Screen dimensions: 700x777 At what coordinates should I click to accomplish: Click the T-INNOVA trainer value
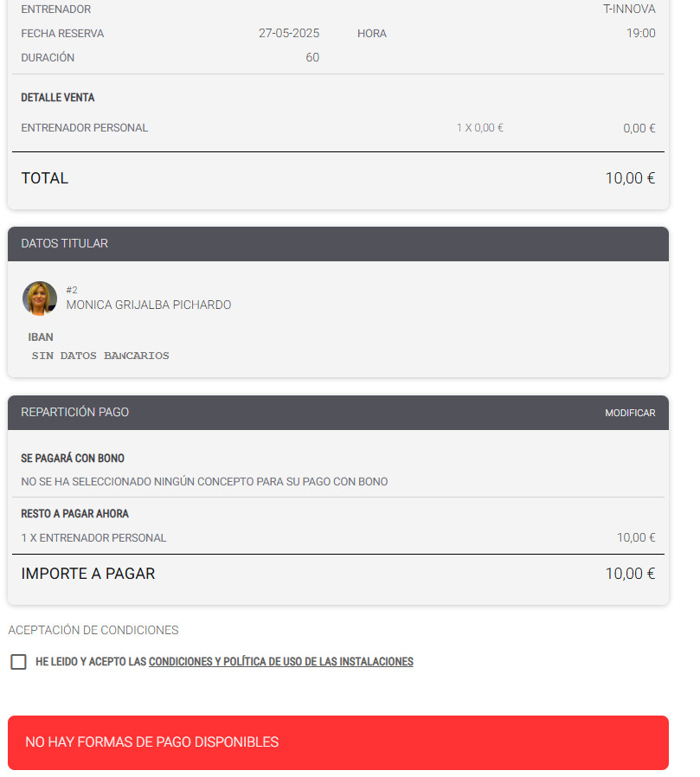tap(629, 9)
